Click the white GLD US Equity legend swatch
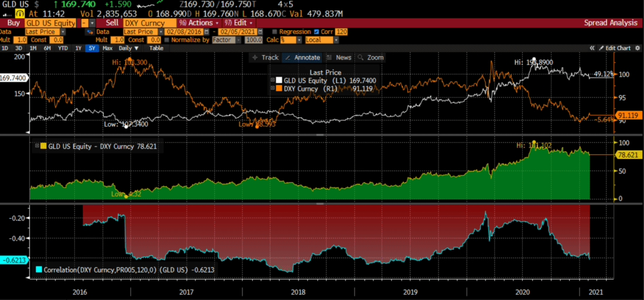Image resolution: width=644 pixels, height=300 pixels. tap(279, 81)
